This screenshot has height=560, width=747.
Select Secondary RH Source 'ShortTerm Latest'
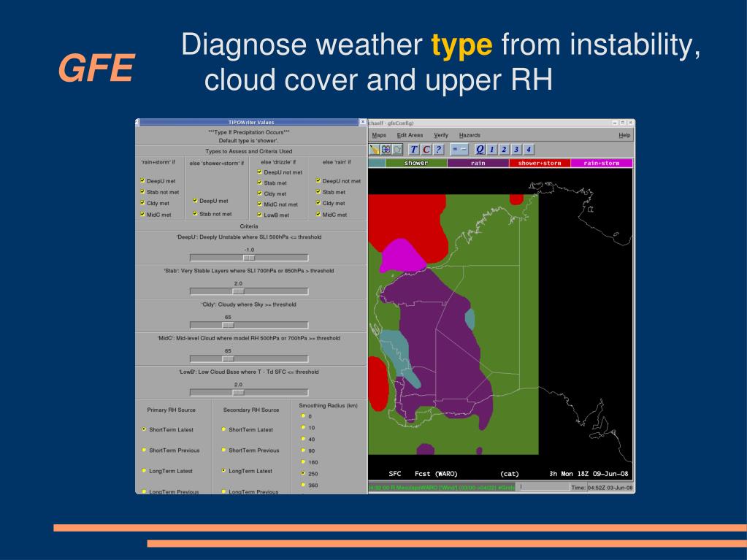tap(223, 429)
